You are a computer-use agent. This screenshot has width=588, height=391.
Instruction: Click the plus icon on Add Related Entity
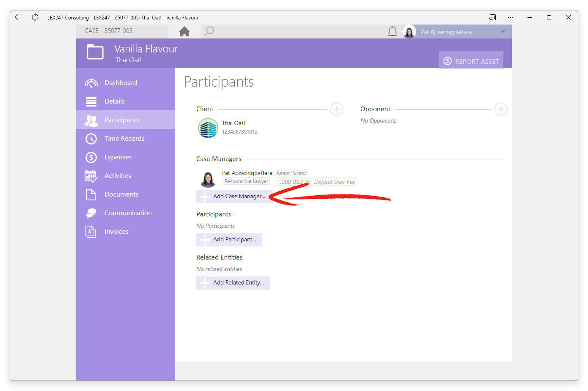[205, 283]
